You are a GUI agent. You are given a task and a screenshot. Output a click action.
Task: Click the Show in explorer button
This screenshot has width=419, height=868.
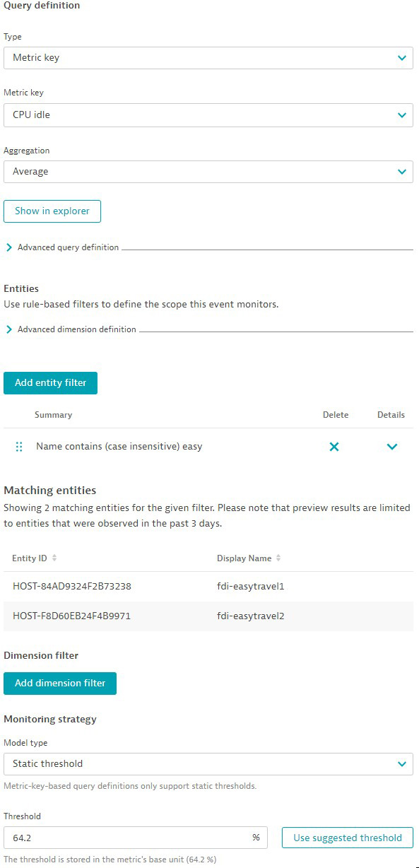(52, 211)
